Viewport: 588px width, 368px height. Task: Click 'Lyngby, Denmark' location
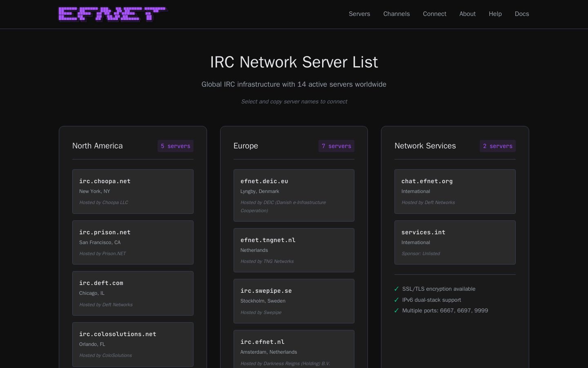coord(260,191)
